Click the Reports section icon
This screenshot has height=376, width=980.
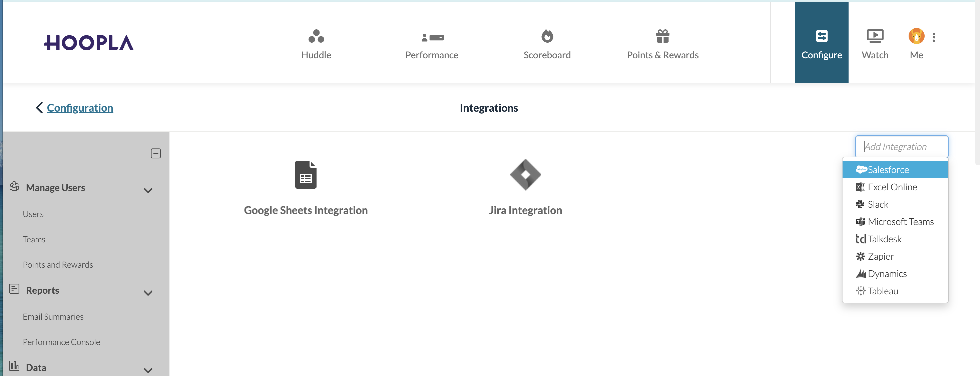pos(14,289)
